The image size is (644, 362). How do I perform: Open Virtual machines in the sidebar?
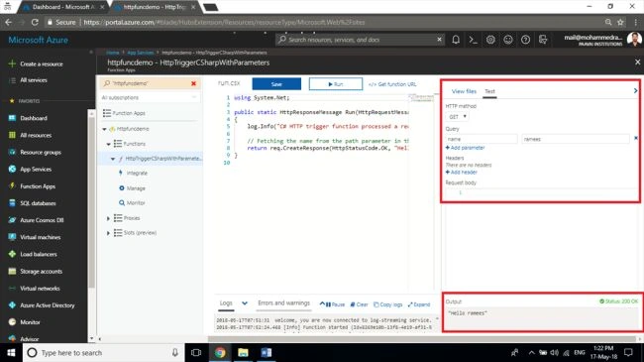pyautogui.click(x=40, y=237)
